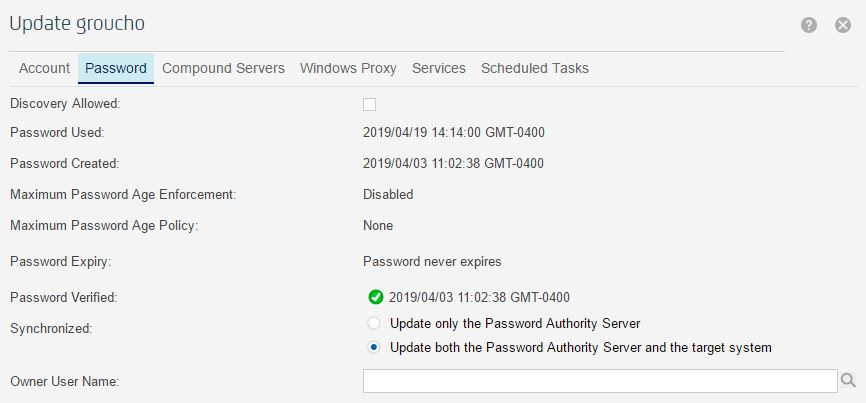Select Update only the Password Authority Server
The width and height of the screenshot is (866, 403).
[374, 323]
